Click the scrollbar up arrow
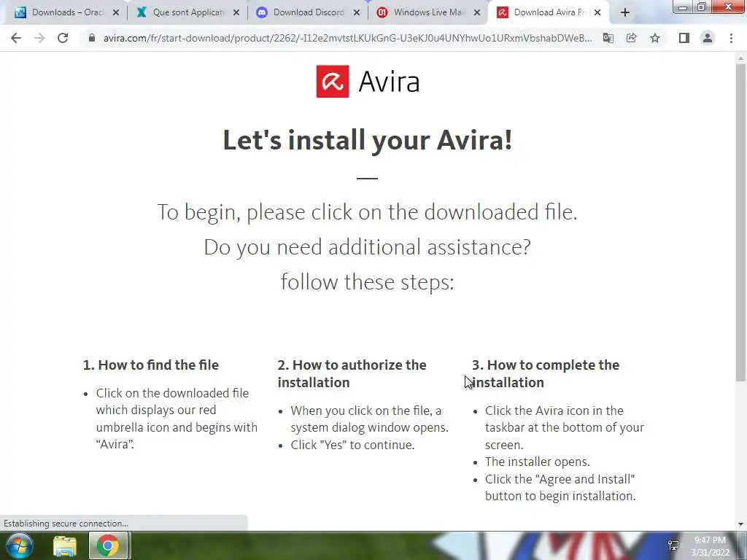Image resolution: width=747 pixels, height=560 pixels. 740,58
